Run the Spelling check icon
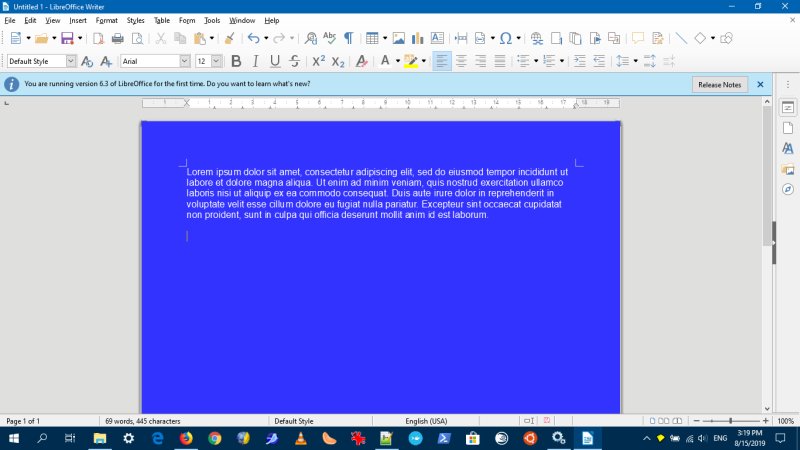 330,38
